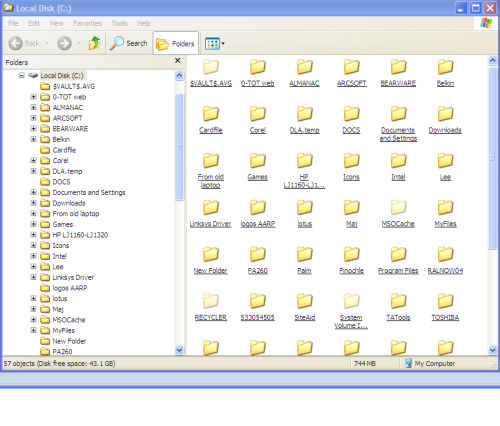Image resolution: width=500 pixels, height=426 pixels.
Task: Select DOCS in the folder tree
Action: pyautogui.click(x=55, y=182)
